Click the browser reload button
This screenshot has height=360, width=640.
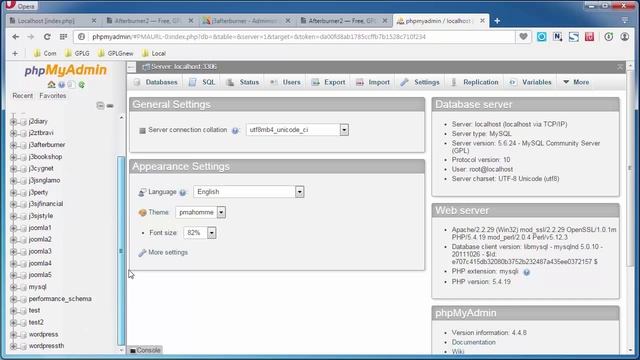pos(47,37)
